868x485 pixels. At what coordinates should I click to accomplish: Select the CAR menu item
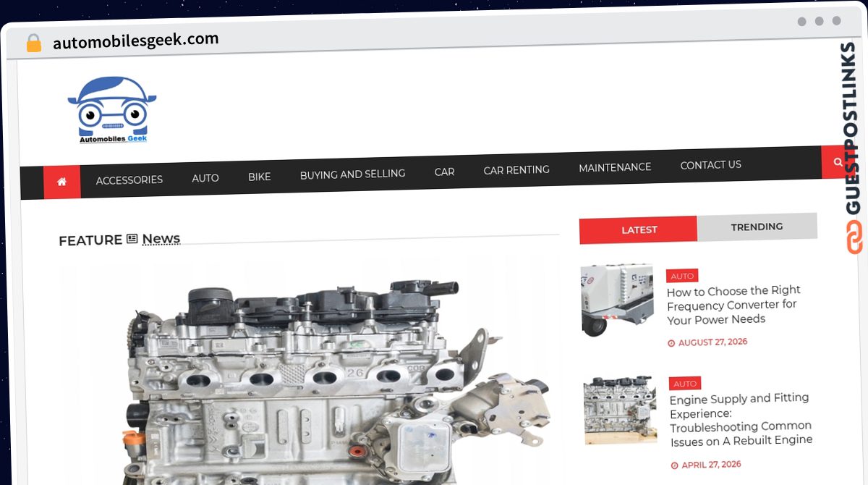pos(444,172)
